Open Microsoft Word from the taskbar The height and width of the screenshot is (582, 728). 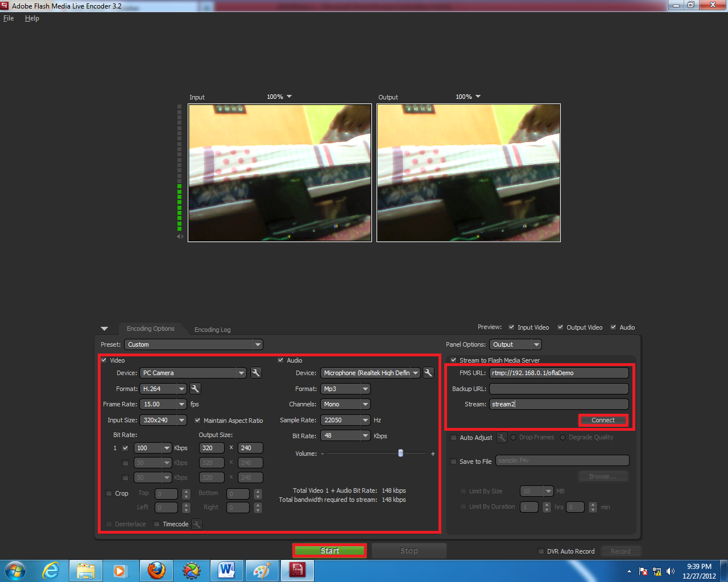pos(226,570)
